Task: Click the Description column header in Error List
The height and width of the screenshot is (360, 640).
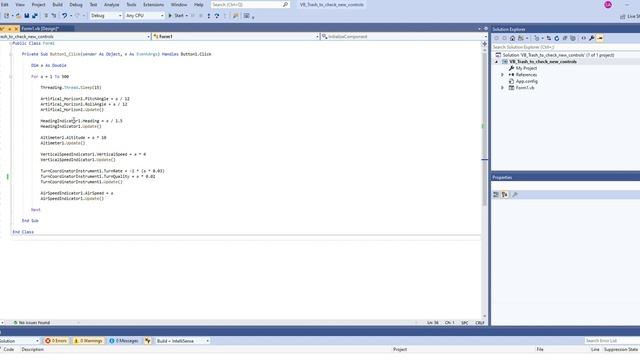Action: coord(33,349)
